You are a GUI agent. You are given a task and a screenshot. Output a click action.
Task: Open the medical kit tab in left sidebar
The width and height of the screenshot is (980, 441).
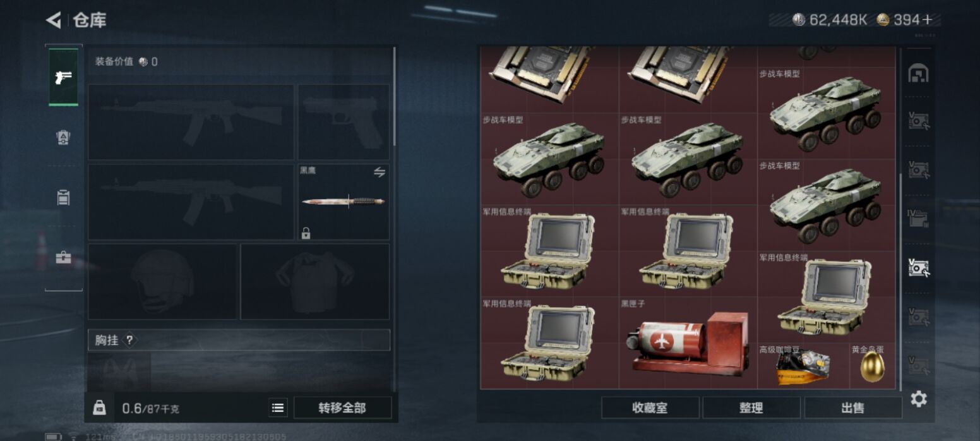point(63,258)
